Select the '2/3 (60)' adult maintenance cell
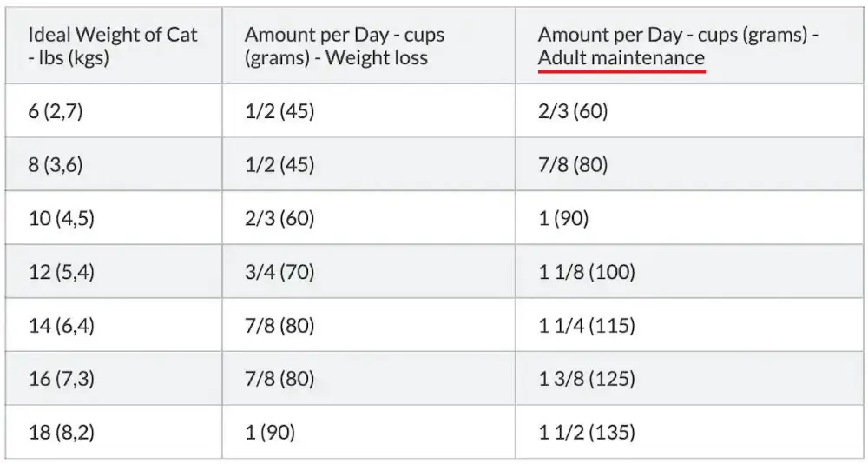 573,111
